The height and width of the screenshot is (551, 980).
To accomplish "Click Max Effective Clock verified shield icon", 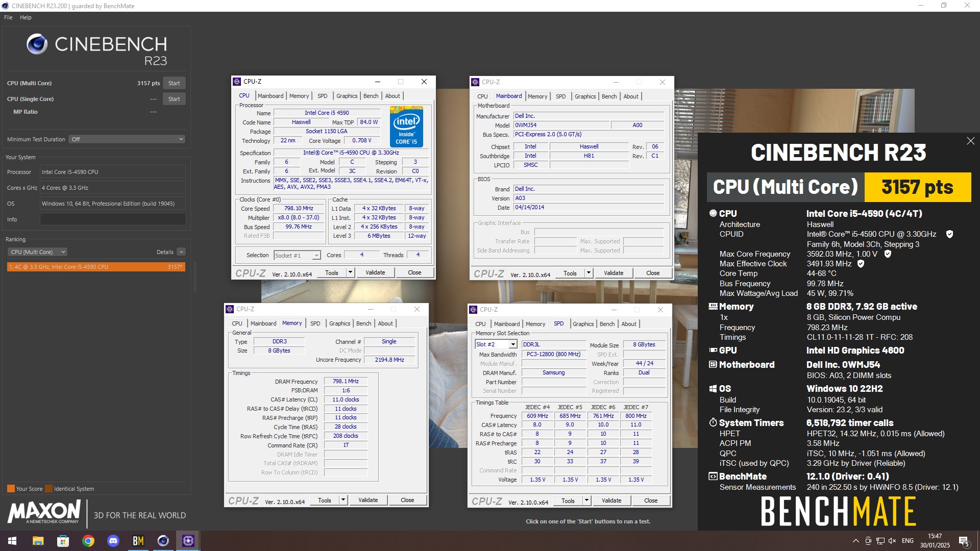I will [x=861, y=264].
